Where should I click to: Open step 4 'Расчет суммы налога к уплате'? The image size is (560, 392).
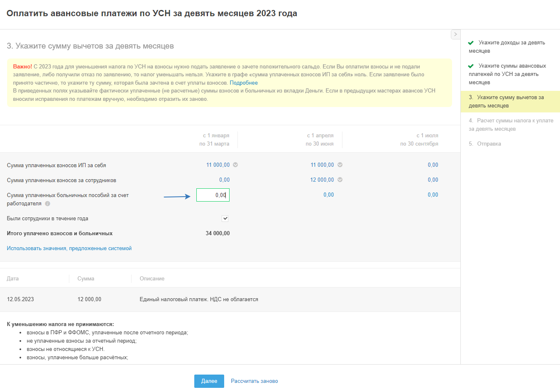pos(510,125)
